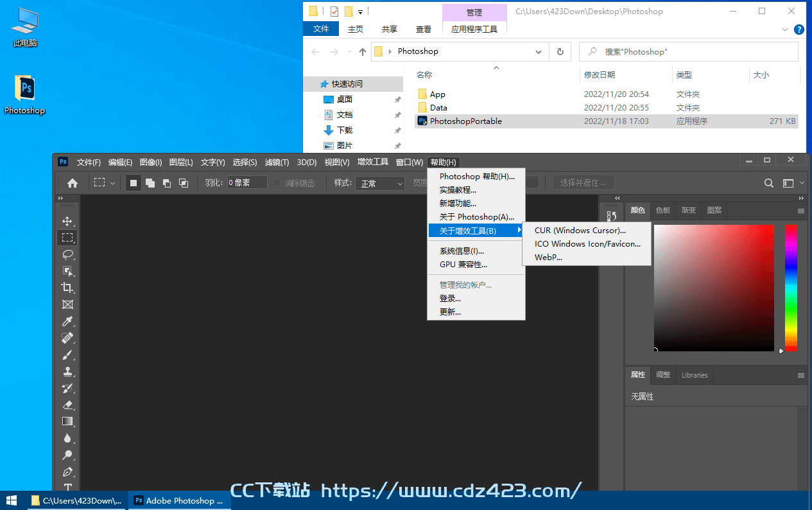This screenshot has height=510, width=812.
Task: Click the Ps logo in the menu bar
Action: 63,162
